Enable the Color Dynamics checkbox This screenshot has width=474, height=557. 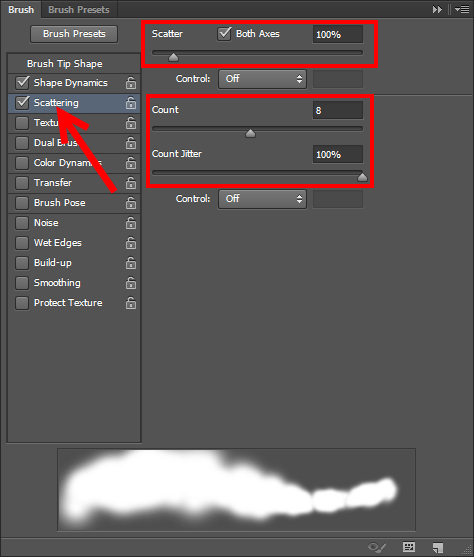[22, 163]
